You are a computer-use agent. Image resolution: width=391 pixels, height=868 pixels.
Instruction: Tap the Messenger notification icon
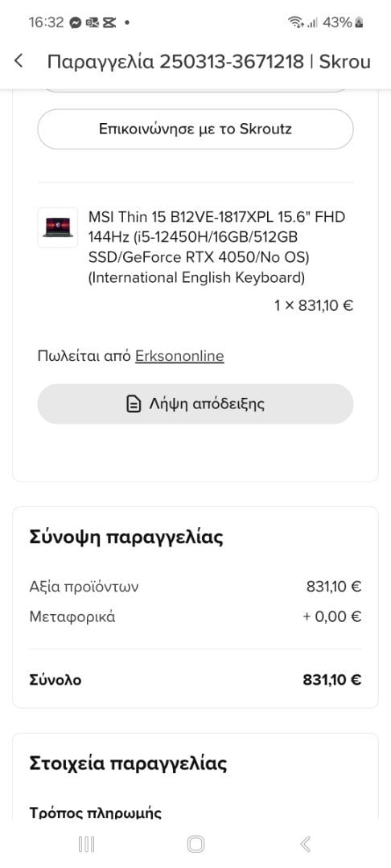point(76,23)
